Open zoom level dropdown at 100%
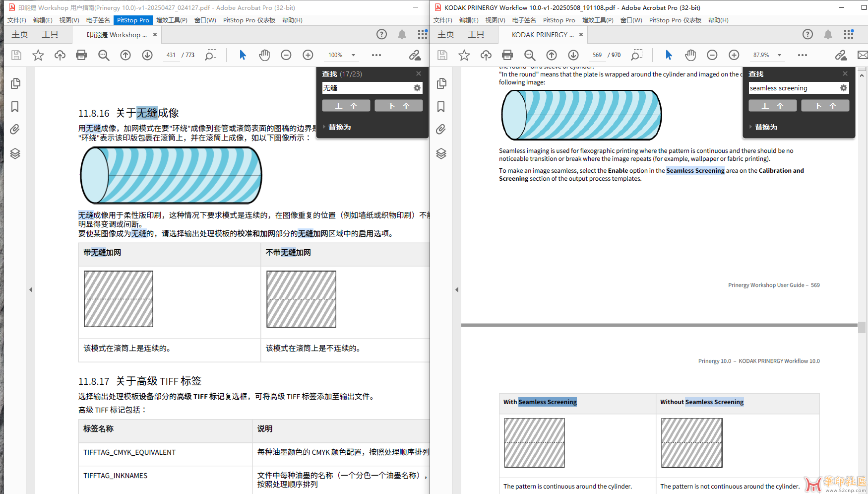 354,55
